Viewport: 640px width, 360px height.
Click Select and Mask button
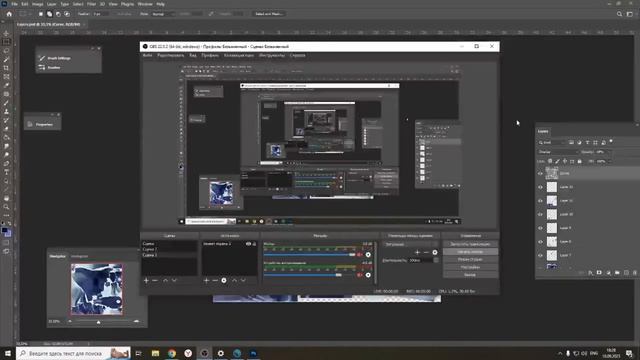[268, 14]
